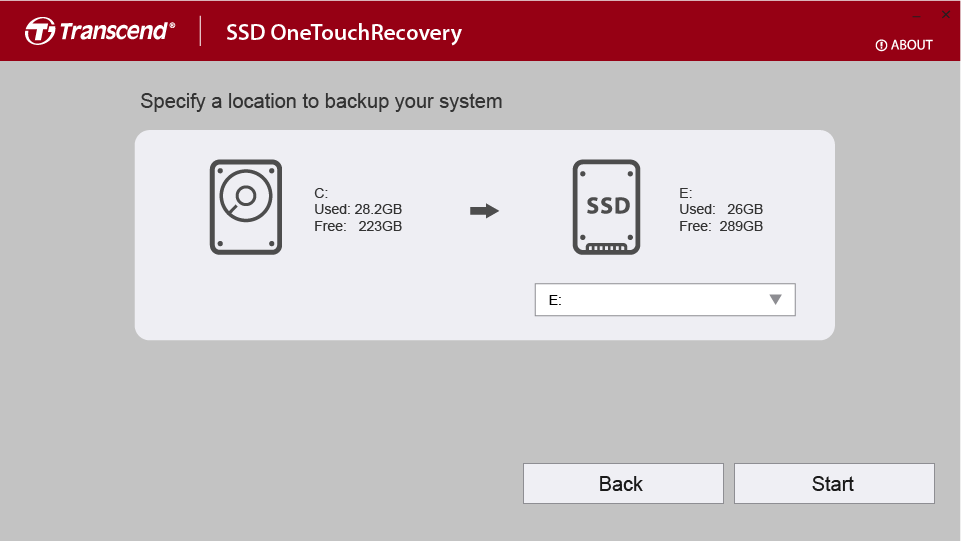
Task: Click the 'SSD OneTouchRecovery' title text
Action: pyautogui.click(x=344, y=32)
